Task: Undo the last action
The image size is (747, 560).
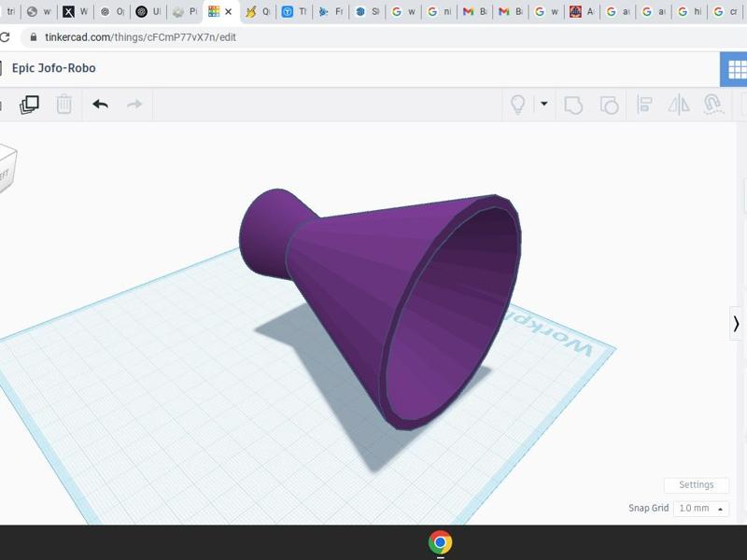Action: 99,105
